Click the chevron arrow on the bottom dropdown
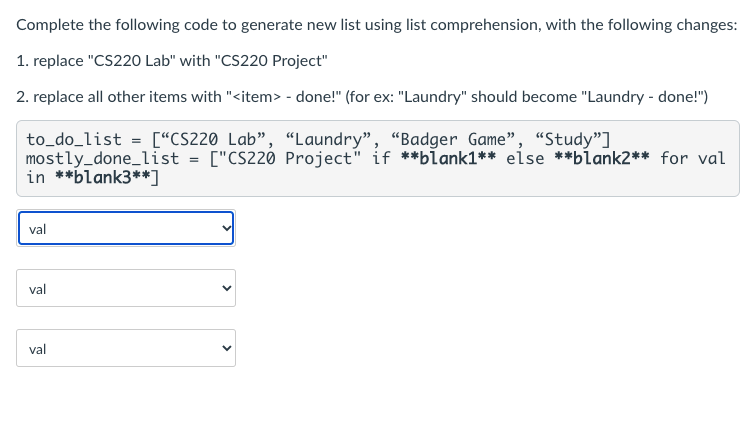Image resolution: width=754 pixels, height=424 pixels. 226,350
